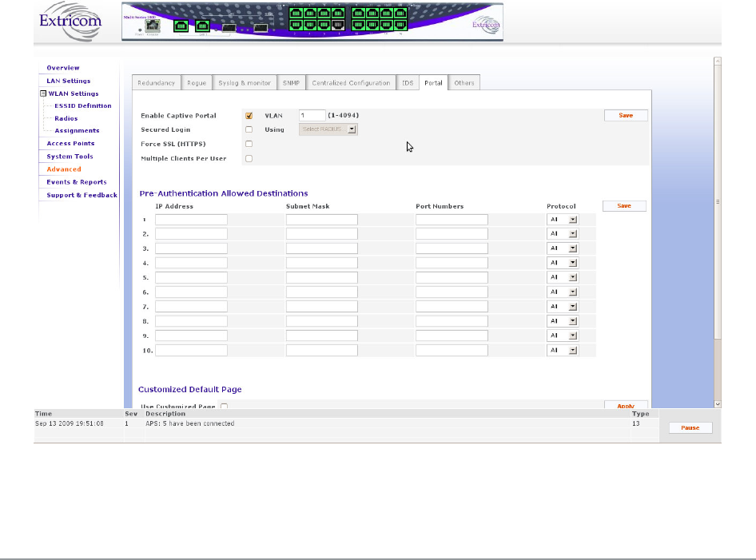Open Protocol dropdown for row 1
Image resolution: width=756 pixels, height=560 pixels.
click(563, 220)
